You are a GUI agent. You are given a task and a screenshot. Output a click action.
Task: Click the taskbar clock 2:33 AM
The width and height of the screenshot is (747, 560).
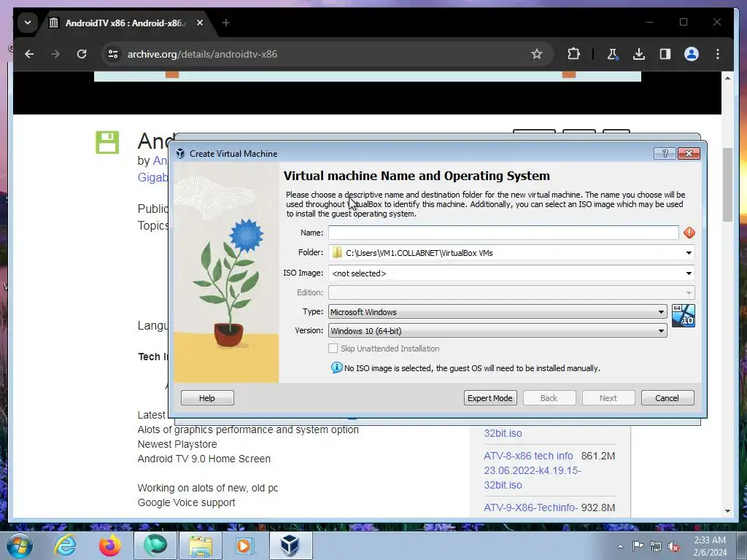(710, 540)
